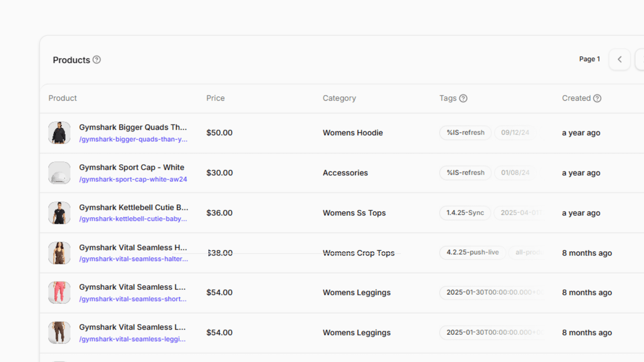Click the $30.00 price cell
The height and width of the screenshot is (362, 644).
tap(220, 173)
